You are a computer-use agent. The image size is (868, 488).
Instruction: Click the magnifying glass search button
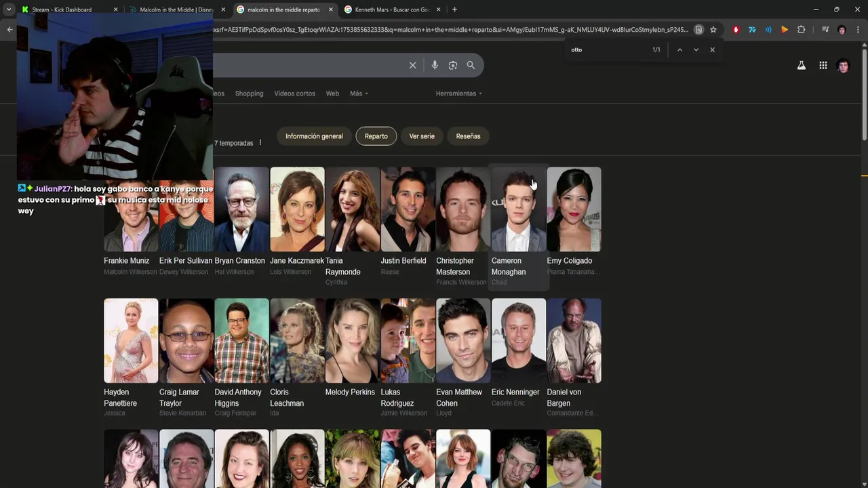click(471, 65)
